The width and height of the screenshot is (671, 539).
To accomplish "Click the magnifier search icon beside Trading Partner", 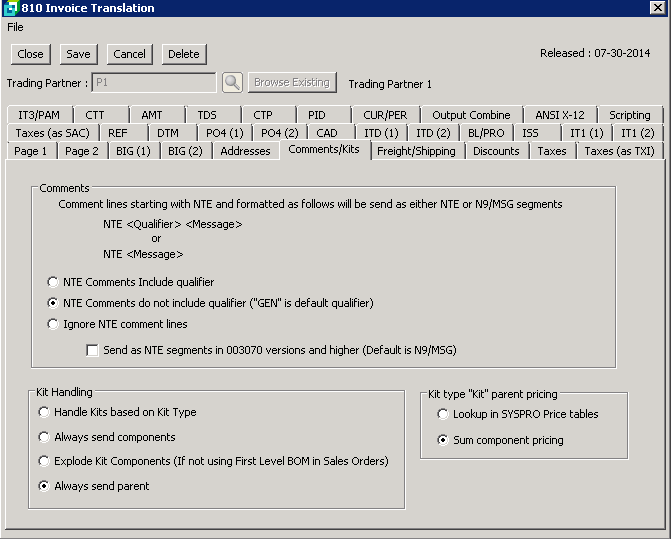I will pos(232,83).
